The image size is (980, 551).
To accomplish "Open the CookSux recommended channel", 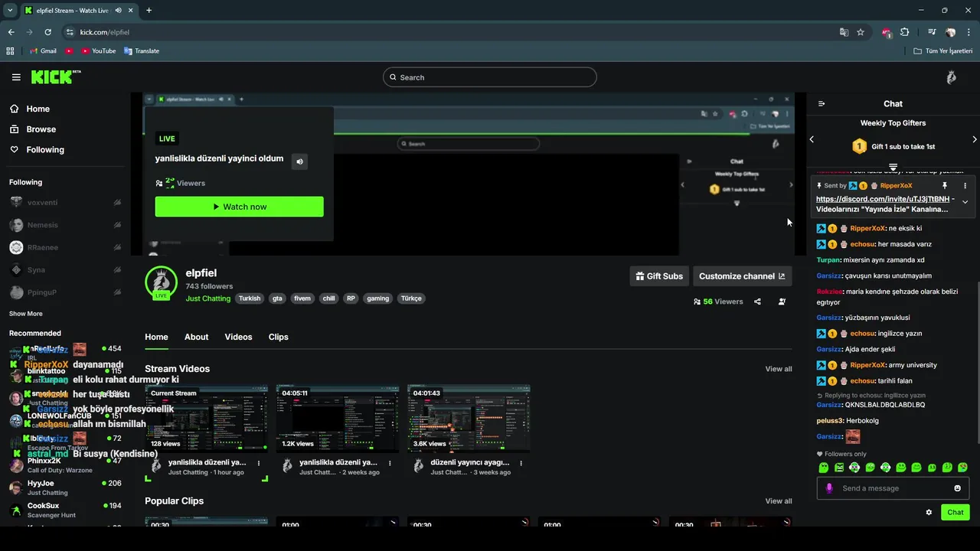I will click(66, 510).
